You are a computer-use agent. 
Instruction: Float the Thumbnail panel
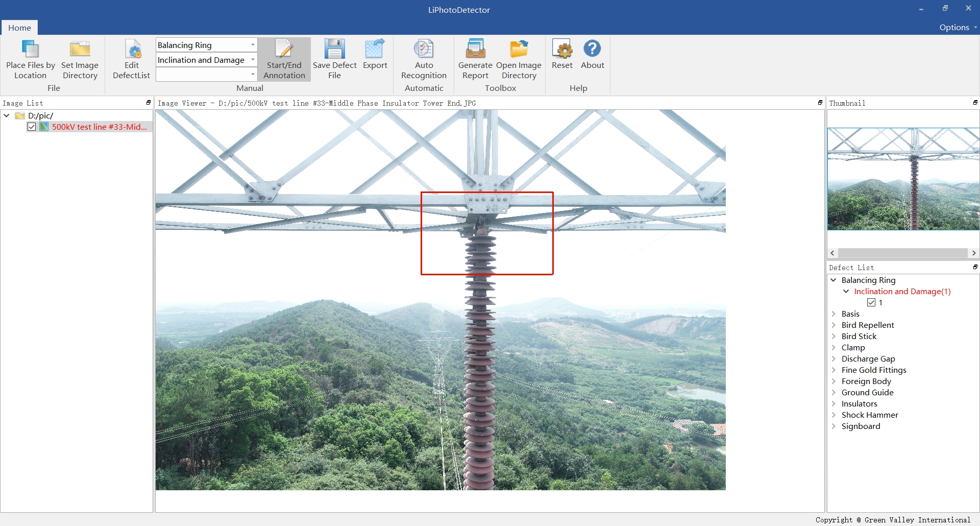(975, 103)
